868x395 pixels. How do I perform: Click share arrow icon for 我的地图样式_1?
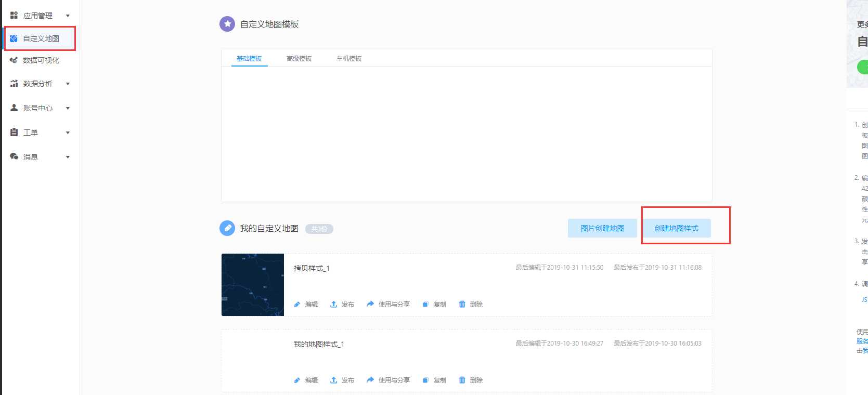click(370, 380)
